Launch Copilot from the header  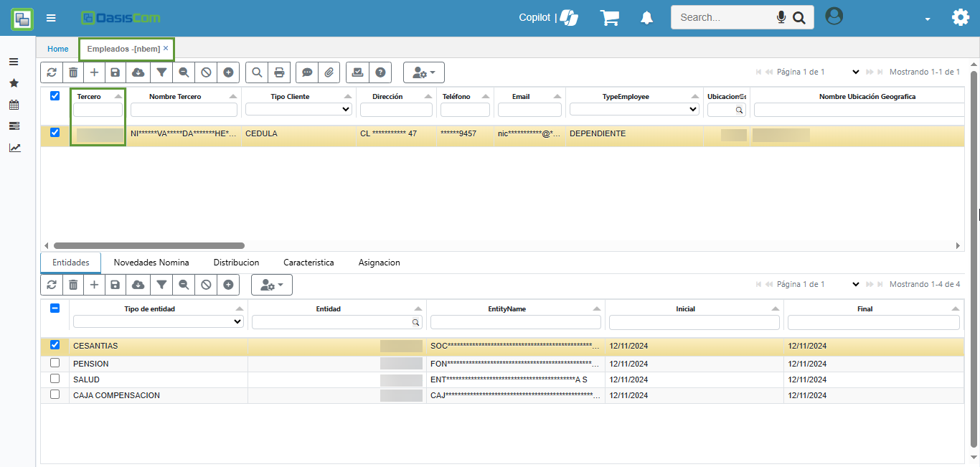pyautogui.click(x=549, y=18)
